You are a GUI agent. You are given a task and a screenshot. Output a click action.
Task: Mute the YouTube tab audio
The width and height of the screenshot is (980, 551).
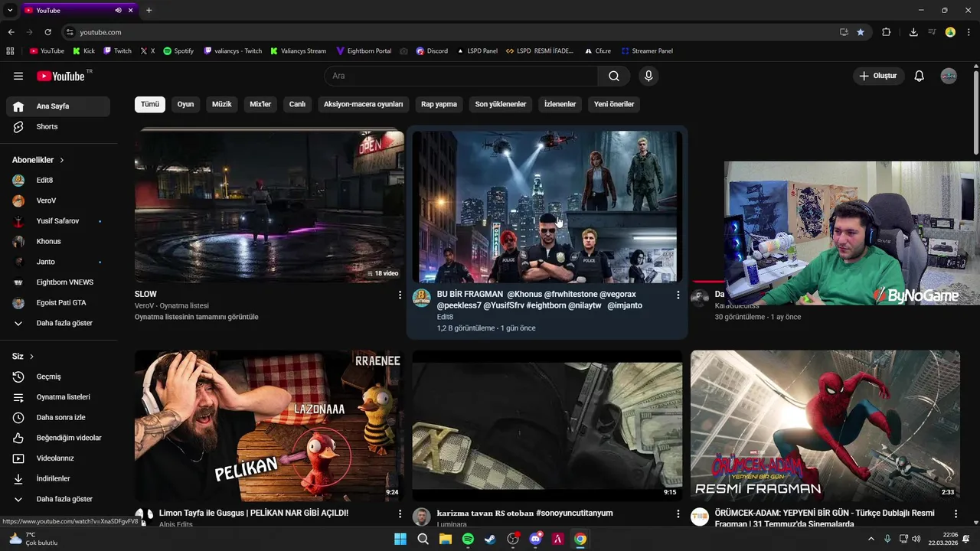tap(118, 11)
